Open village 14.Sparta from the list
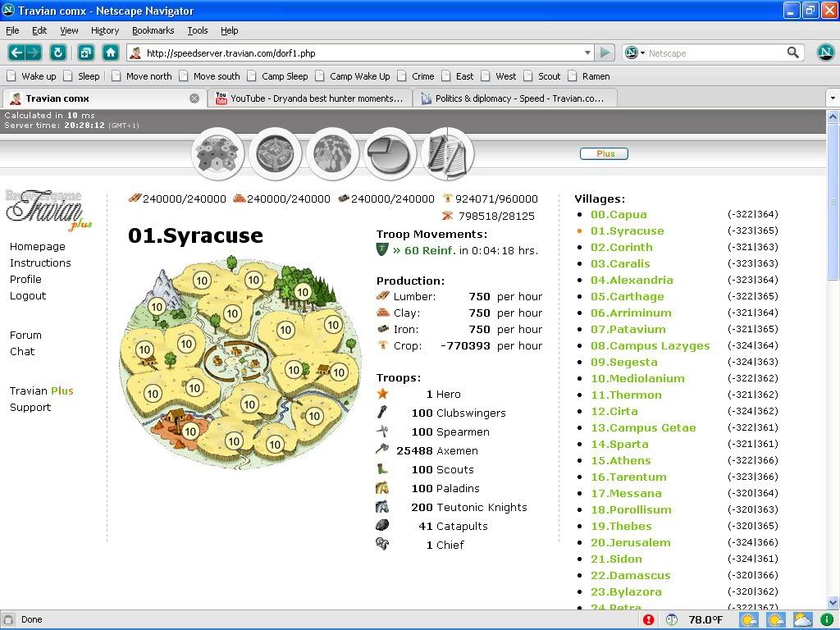 (x=619, y=444)
